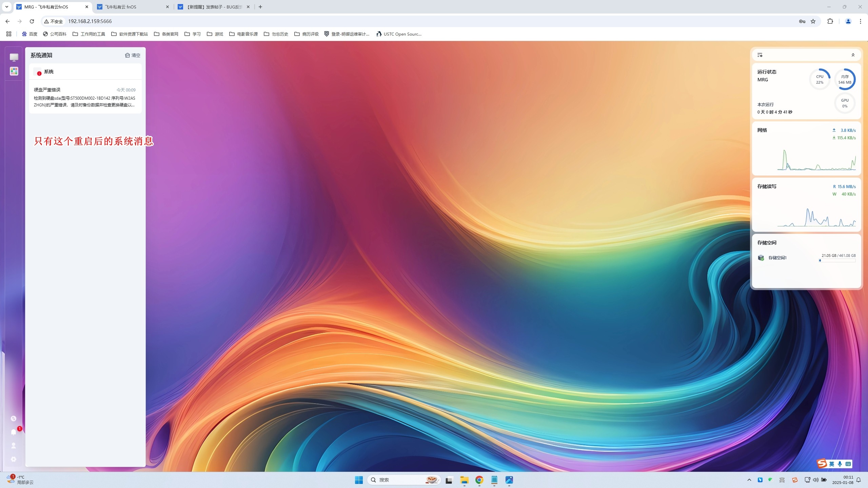Click 清空 to clear system notifications
This screenshot has width=868, height=488.
[133, 55]
